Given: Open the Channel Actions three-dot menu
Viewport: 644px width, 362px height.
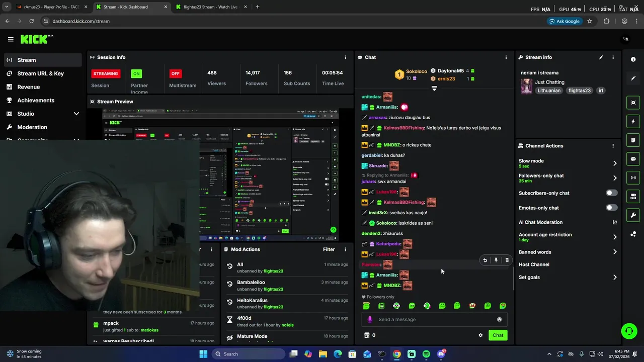Looking at the screenshot, I should click(613, 146).
